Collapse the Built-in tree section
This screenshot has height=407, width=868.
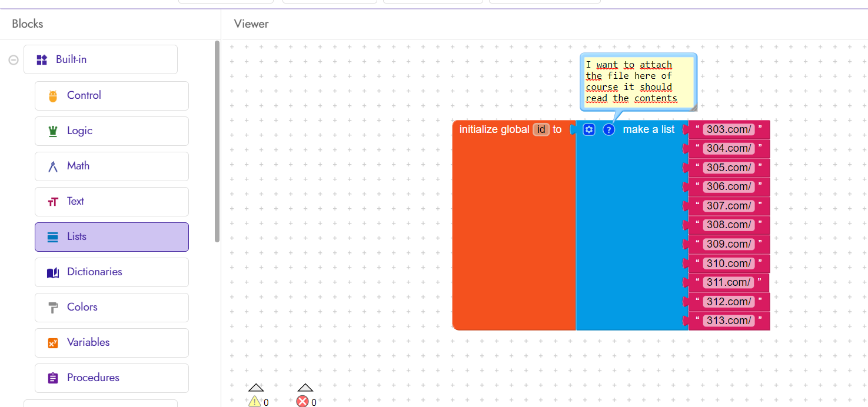[14, 59]
